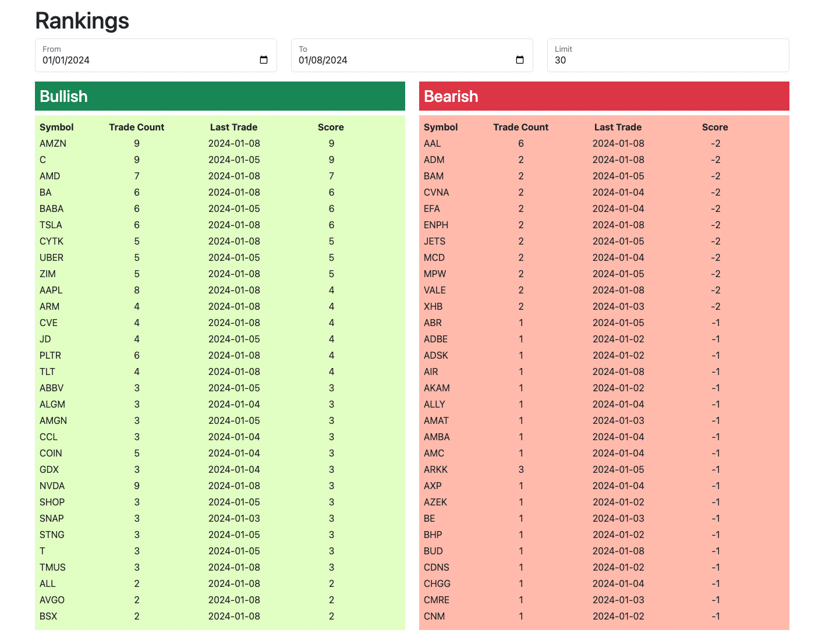Click the Limit input field

pyautogui.click(x=668, y=55)
